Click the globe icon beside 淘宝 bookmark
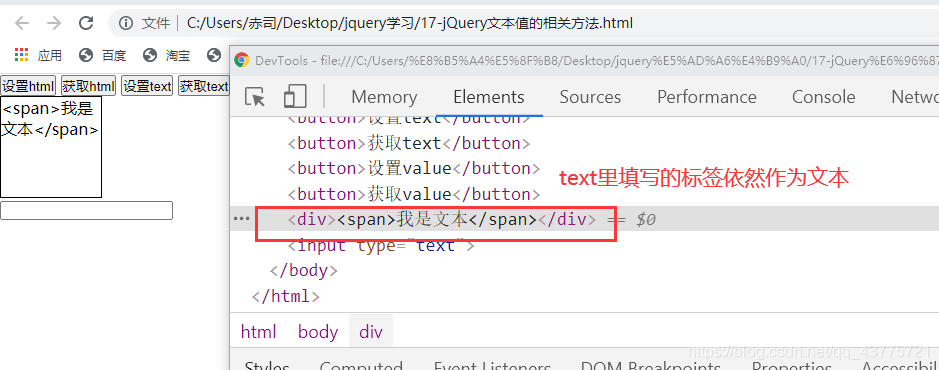 pos(150,56)
